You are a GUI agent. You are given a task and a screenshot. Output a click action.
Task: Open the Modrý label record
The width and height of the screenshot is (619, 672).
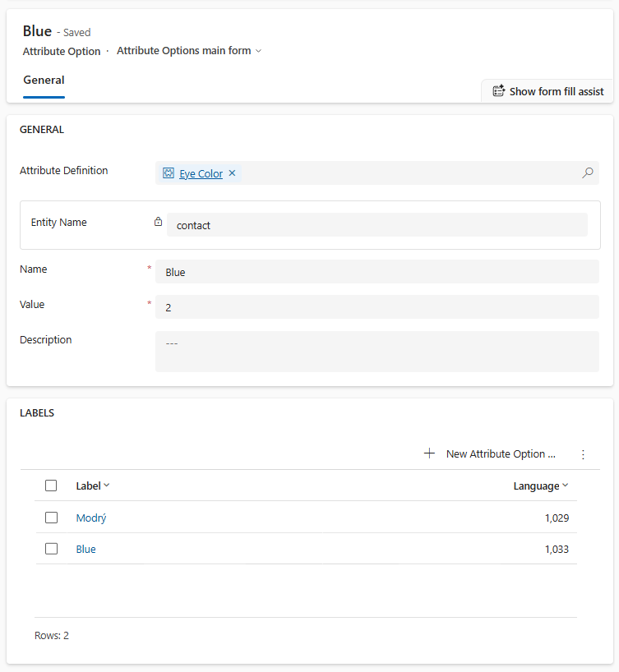91,518
